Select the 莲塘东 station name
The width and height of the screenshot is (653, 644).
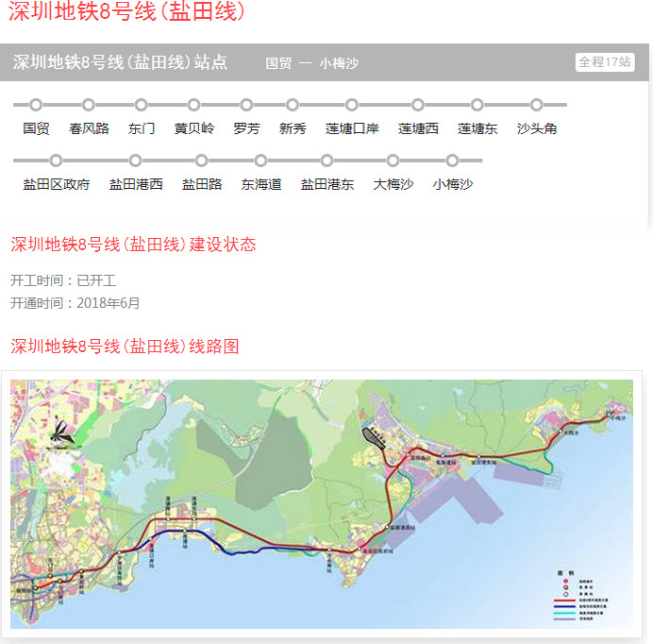coord(477,128)
